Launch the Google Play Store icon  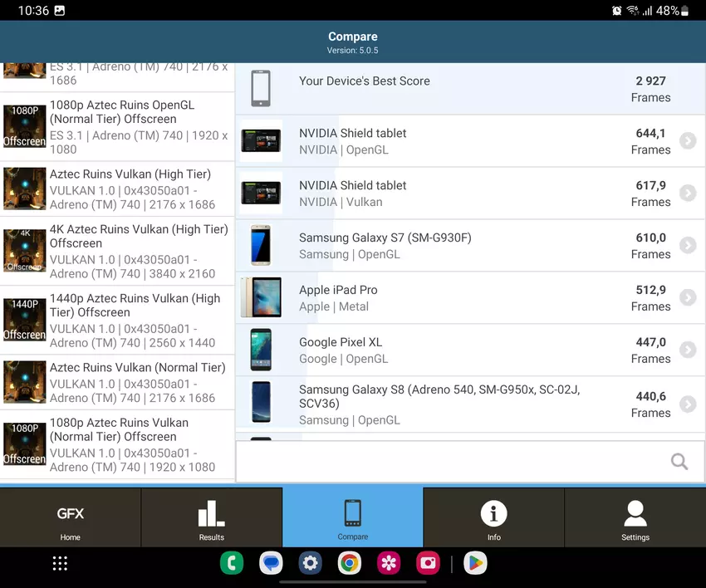click(475, 563)
